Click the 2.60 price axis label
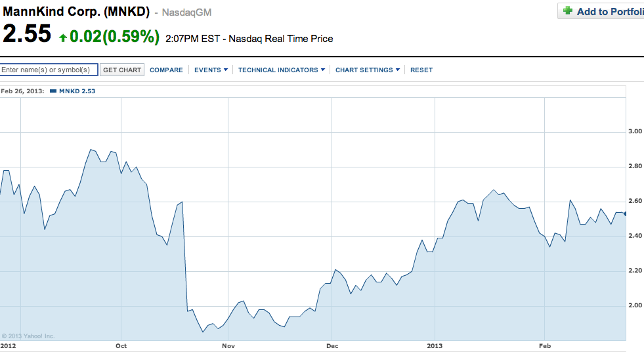This screenshot has height=352, width=644. click(x=635, y=201)
